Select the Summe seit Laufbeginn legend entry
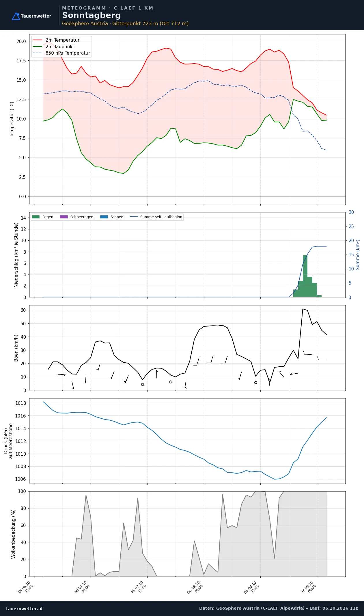This screenshot has width=364, height=616. pyautogui.click(x=156, y=217)
